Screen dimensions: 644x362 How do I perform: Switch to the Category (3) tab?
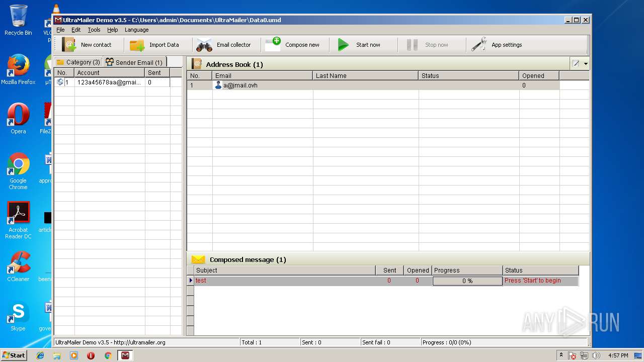coord(78,62)
